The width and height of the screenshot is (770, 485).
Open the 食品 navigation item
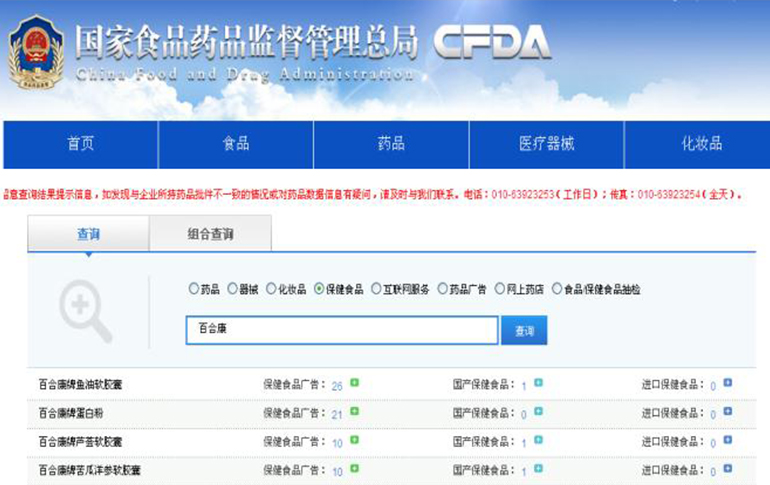click(x=236, y=144)
